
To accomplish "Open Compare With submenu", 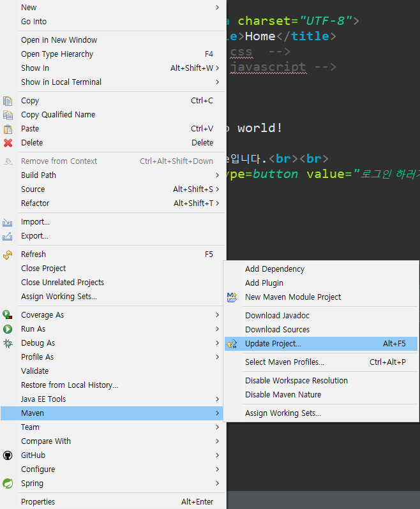I will tap(46, 441).
